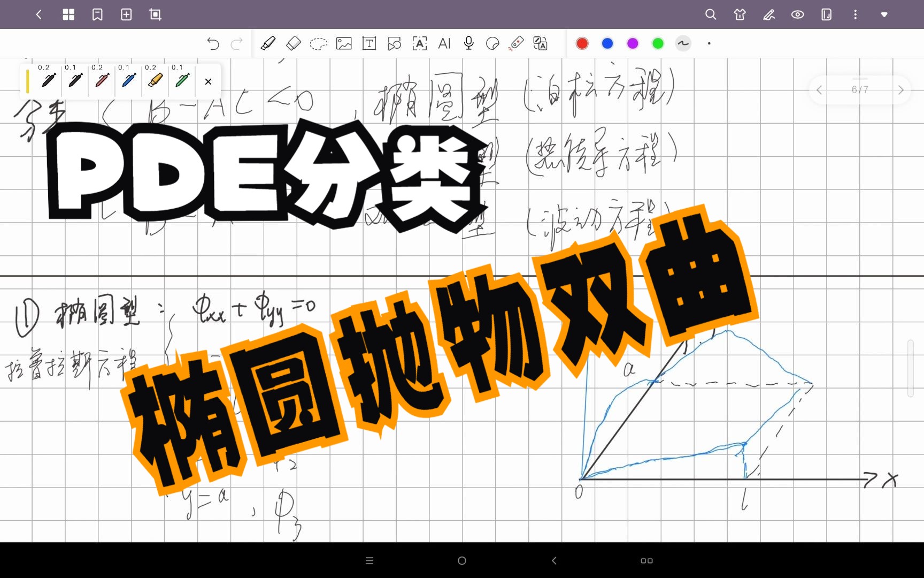This screenshot has height=578, width=924.
Task: Select the second black 0.1 pen preset
Action: (x=75, y=80)
